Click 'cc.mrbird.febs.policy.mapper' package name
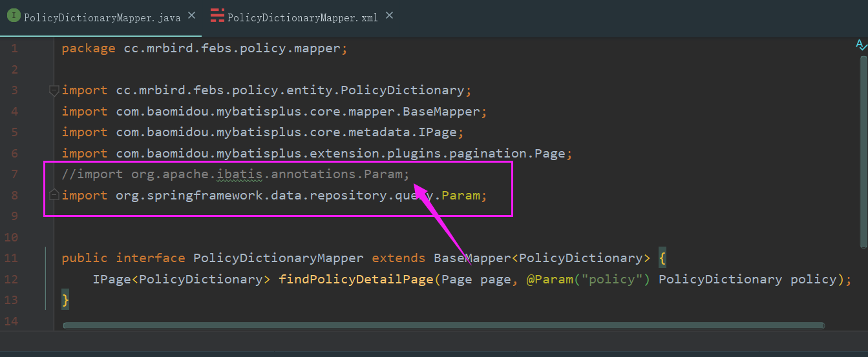The height and width of the screenshot is (357, 868). tap(233, 48)
